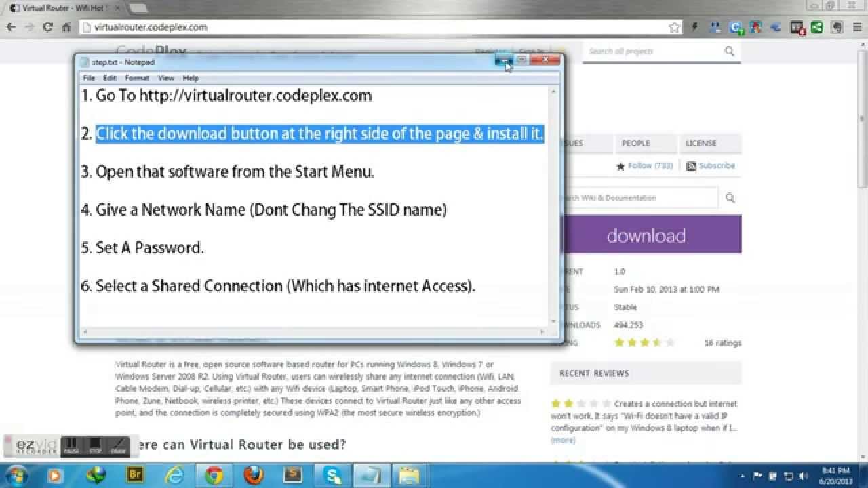The height and width of the screenshot is (488, 868).
Task: Open Action Center flag tray icon
Action: (759, 475)
